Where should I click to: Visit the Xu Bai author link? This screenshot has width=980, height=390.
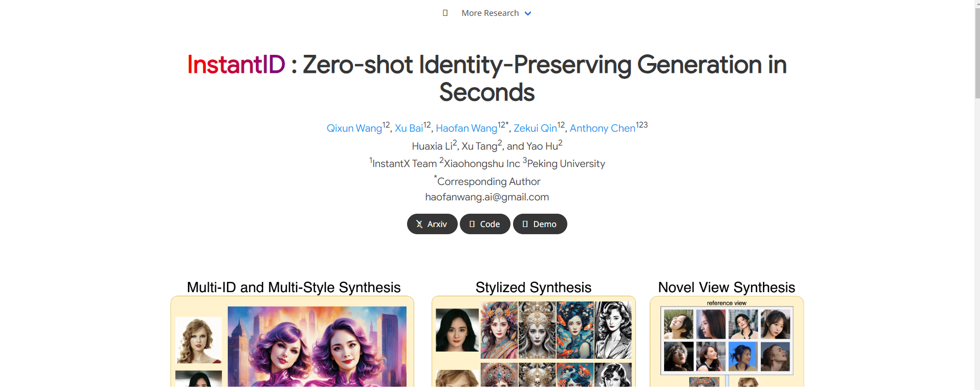(x=409, y=128)
